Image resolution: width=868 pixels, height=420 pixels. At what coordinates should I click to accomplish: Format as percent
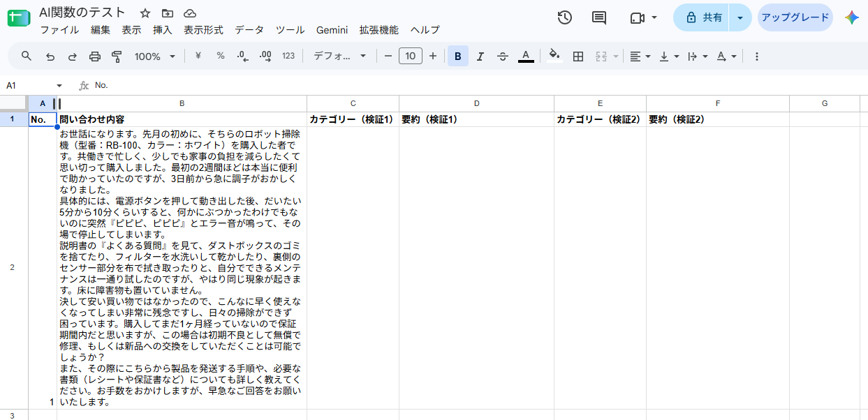[221, 56]
